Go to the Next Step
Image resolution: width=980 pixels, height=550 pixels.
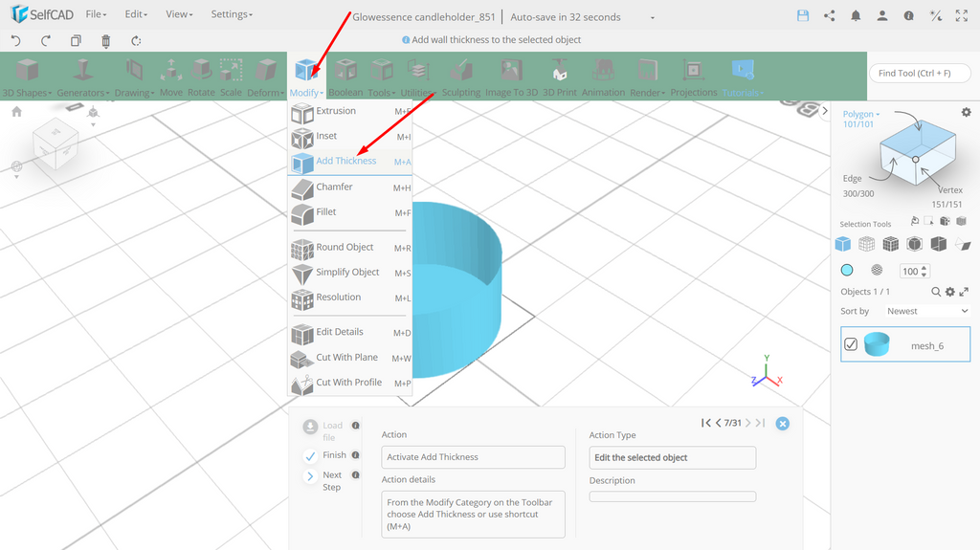point(323,480)
